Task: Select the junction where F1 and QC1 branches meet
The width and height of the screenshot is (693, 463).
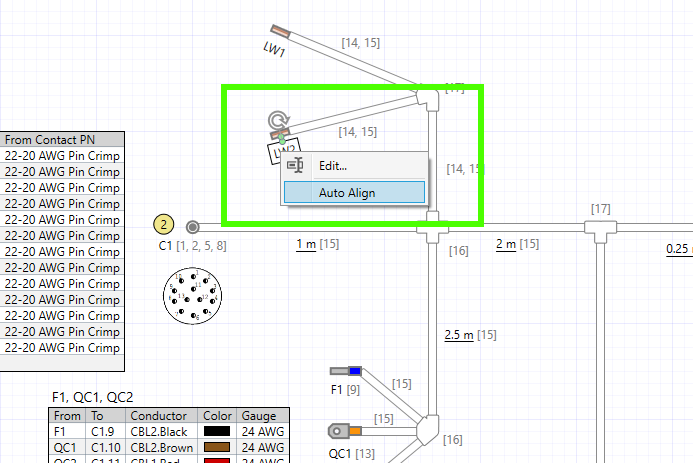Action: [427, 429]
